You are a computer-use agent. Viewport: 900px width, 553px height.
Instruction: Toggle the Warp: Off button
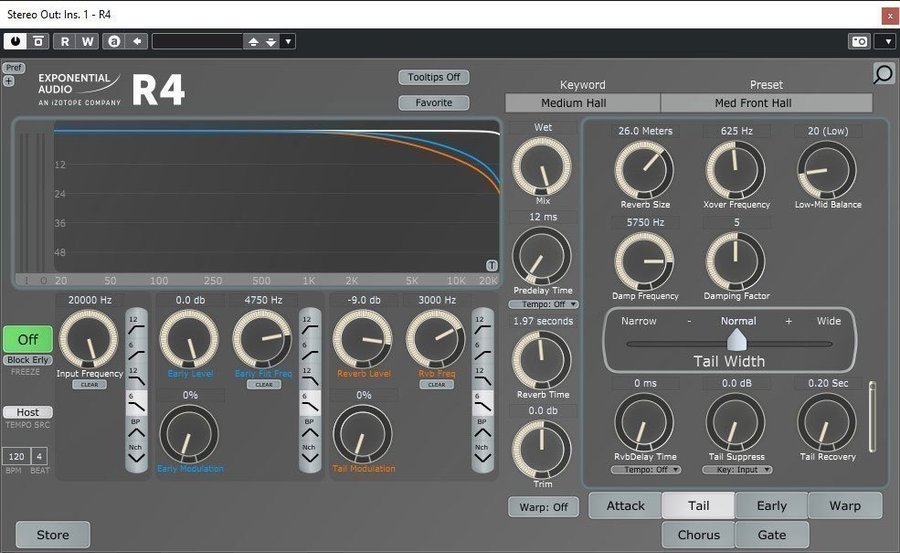click(544, 506)
